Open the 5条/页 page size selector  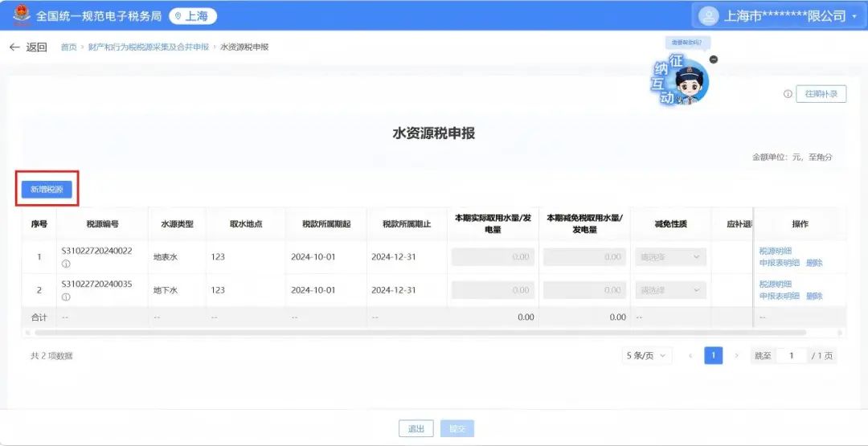click(x=647, y=355)
